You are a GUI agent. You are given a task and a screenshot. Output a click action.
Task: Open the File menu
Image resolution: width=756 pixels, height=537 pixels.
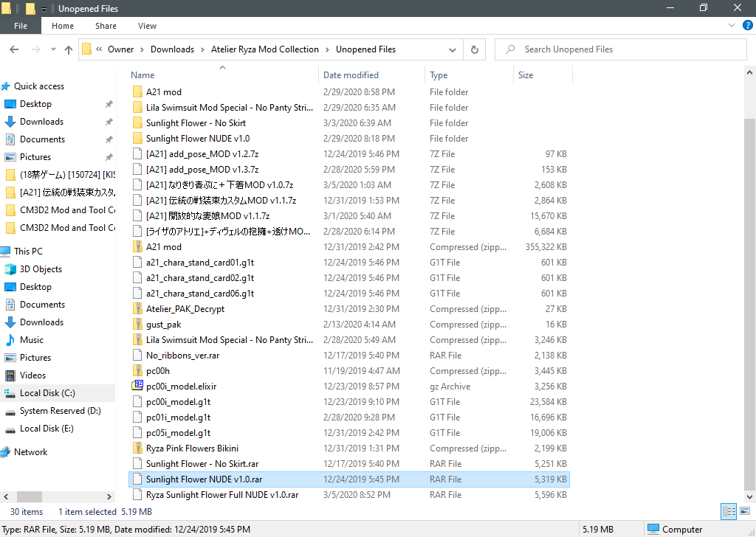coord(21,26)
